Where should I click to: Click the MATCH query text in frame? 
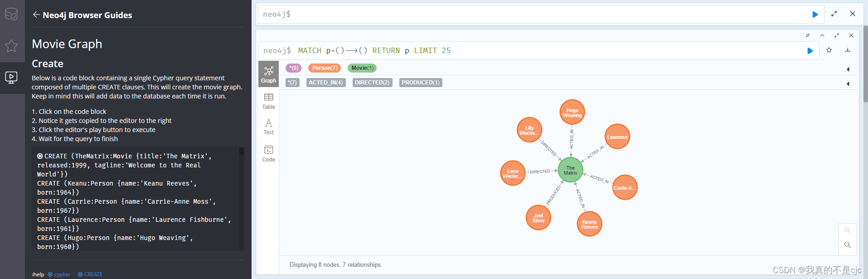(x=374, y=51)
